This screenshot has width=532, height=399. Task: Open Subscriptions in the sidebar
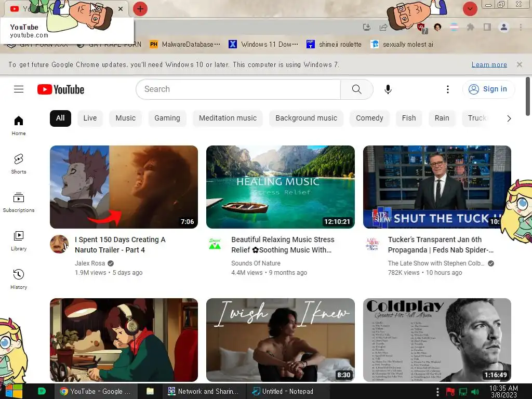click(x=19, y=202)
